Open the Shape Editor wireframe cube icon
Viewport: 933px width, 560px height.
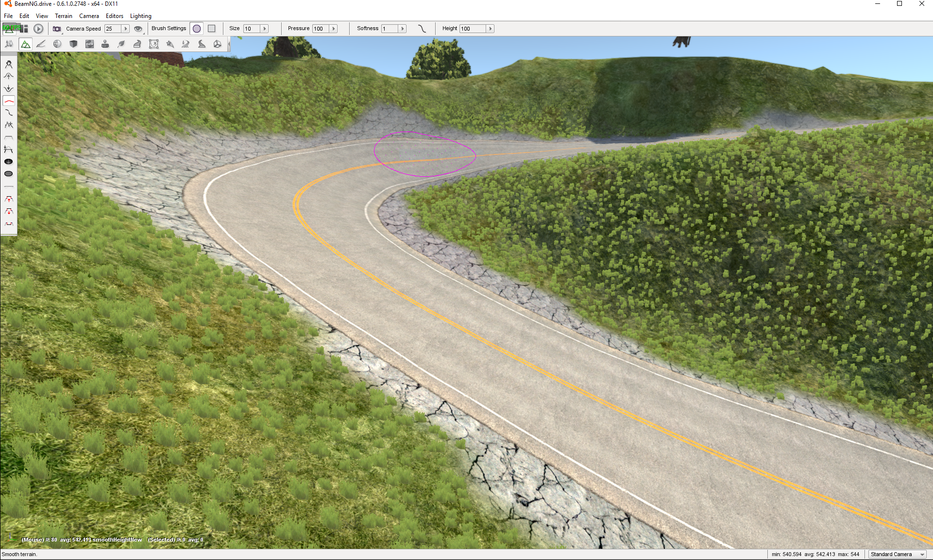click(218, 44)
